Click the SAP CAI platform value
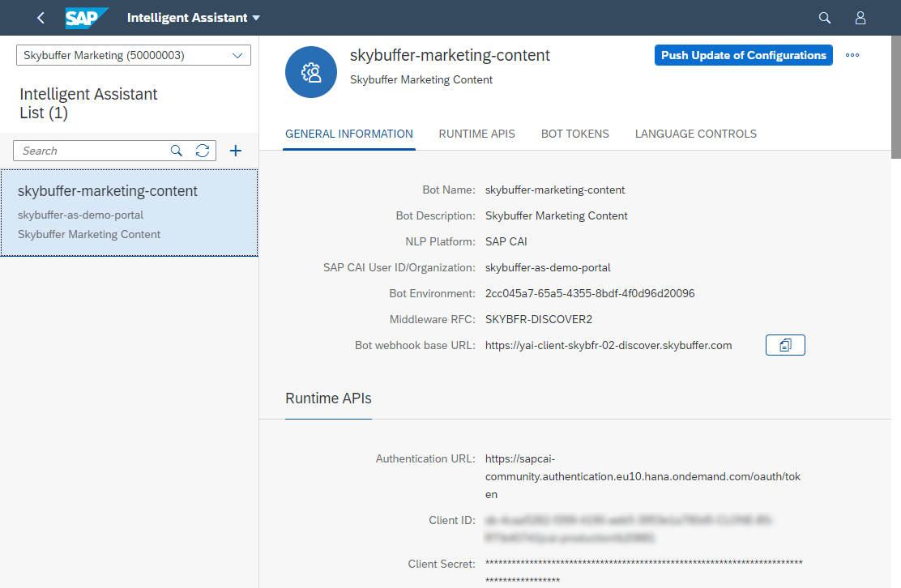 point(506,241)
